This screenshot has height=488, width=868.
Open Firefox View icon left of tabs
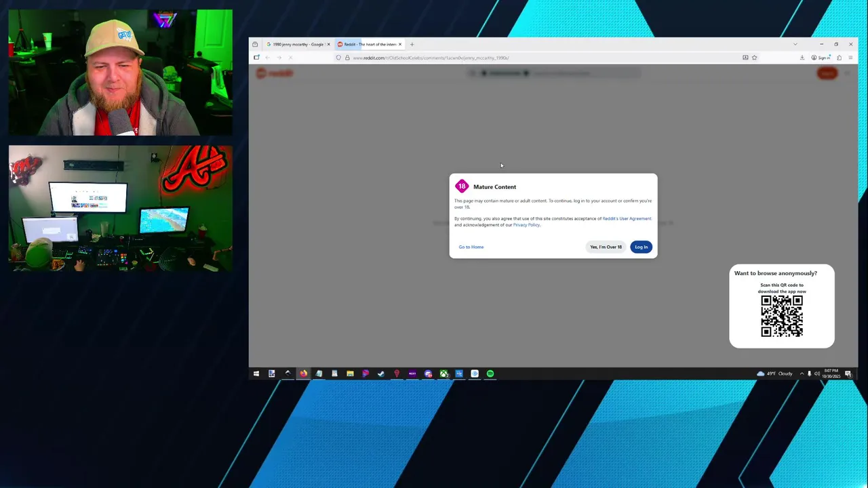pyautogui.click(x=255, y=44)
